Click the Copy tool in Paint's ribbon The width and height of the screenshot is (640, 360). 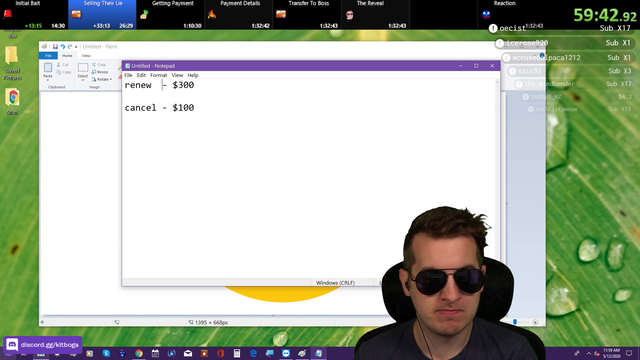pos(63,72)
